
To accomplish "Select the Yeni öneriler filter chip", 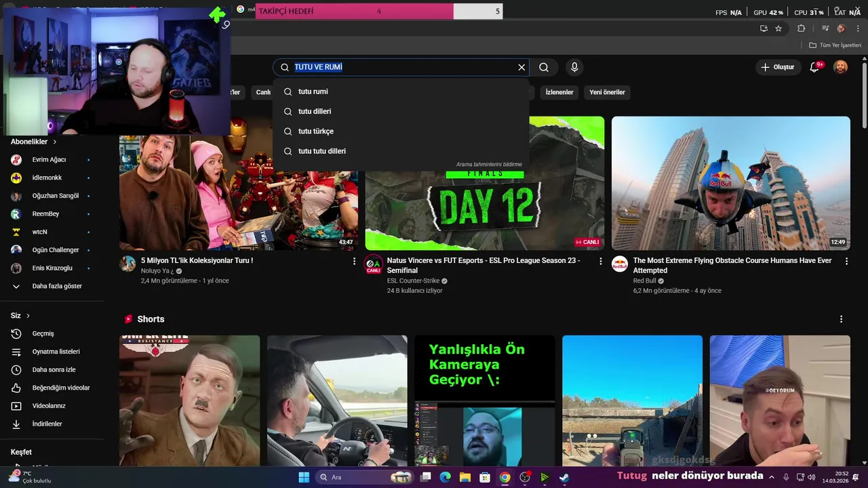I will tap(607, 92).
